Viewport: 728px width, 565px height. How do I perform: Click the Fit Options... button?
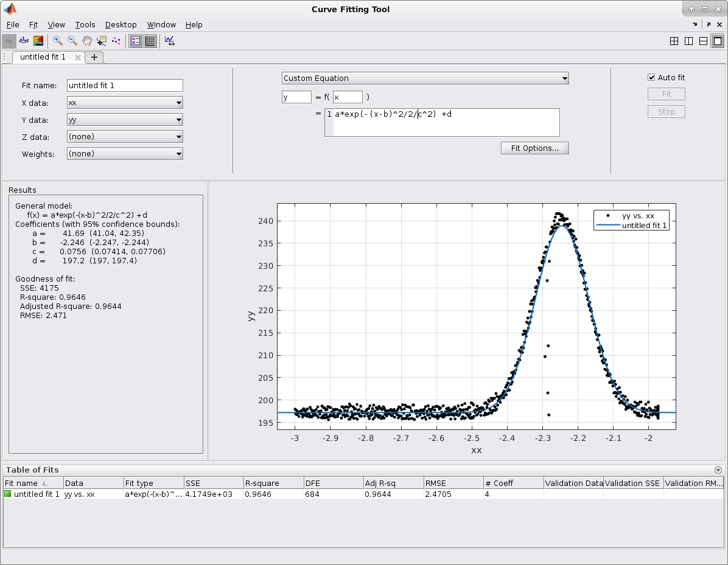[534, 148]
